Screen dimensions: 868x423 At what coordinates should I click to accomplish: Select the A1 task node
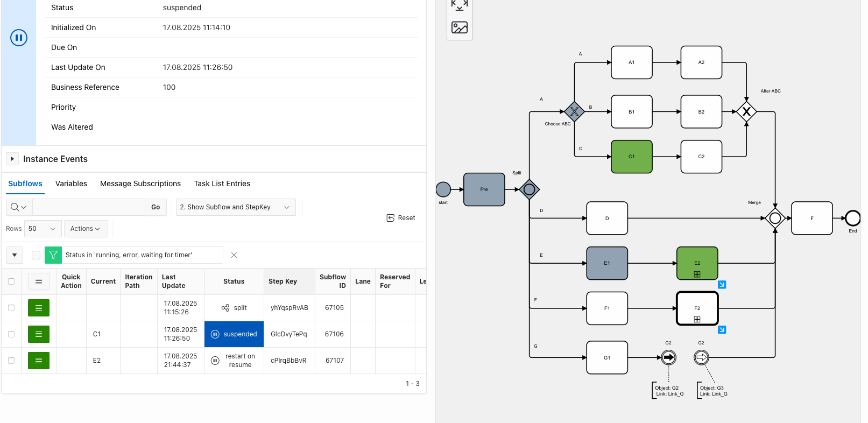click(x=632, y=62)
